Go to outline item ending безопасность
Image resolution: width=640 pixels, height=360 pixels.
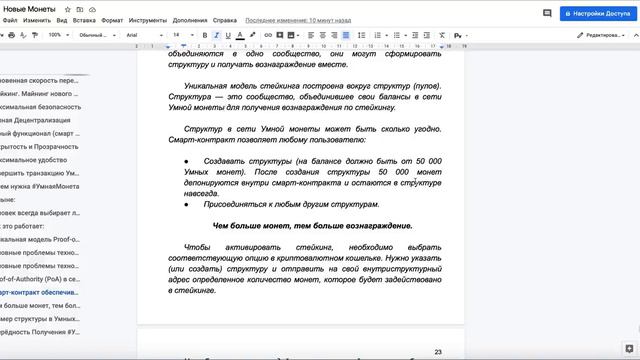[x=40, y=107]
